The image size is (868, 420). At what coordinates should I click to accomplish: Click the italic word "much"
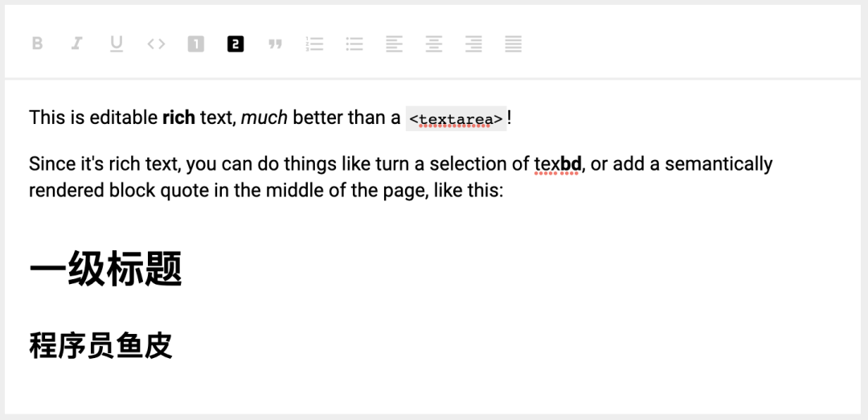[x=264, y=117]
